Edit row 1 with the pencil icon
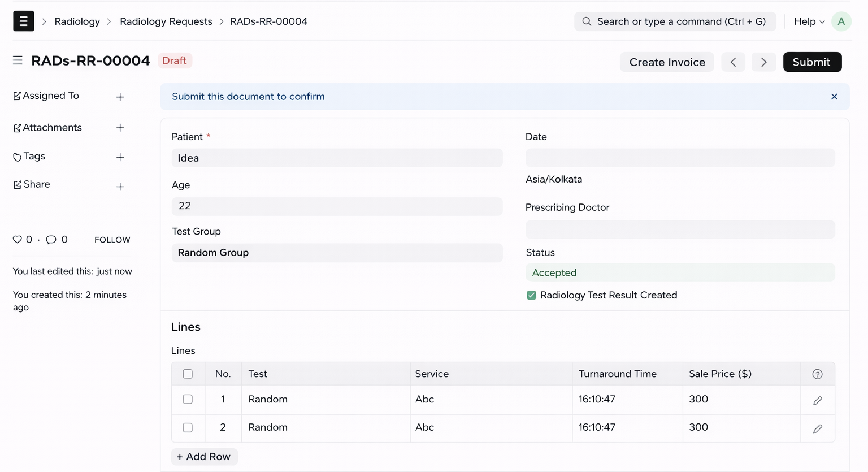The image size is (868, 472). [817, 400]
